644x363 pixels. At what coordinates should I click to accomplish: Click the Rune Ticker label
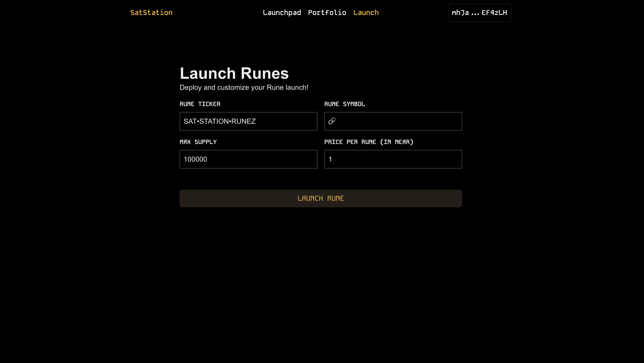coord(200,104)
